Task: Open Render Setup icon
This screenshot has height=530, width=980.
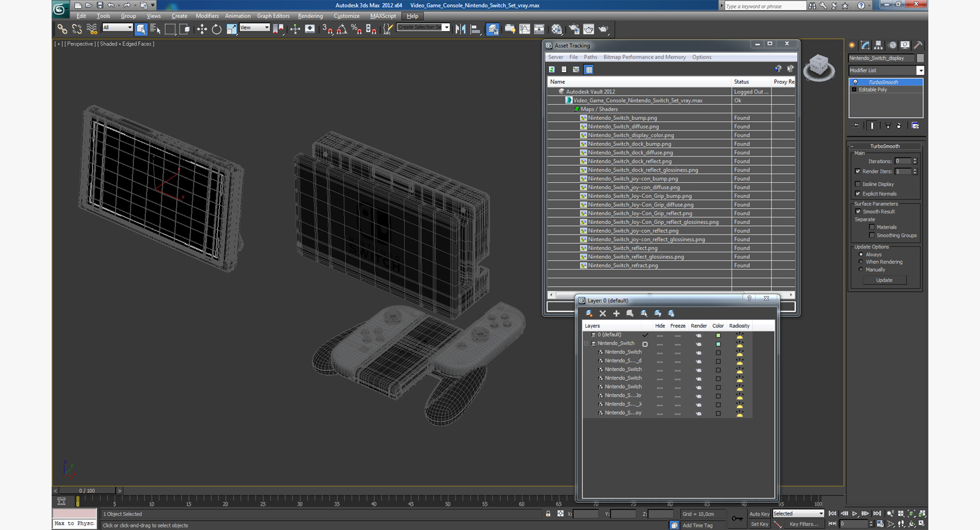Action: click(573, 29)
